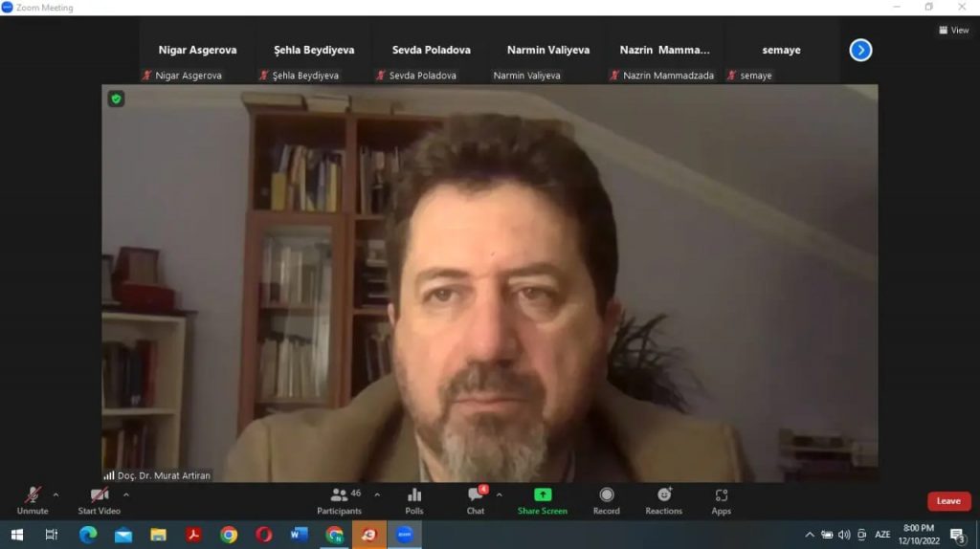Select Nigar Asgerova participant tile
This screenshot has height=549, width=980.
197,52
